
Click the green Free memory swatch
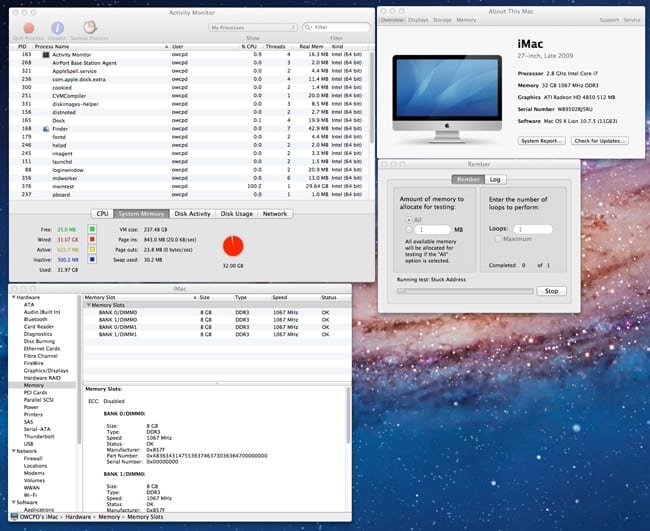(x=92, y=229)
